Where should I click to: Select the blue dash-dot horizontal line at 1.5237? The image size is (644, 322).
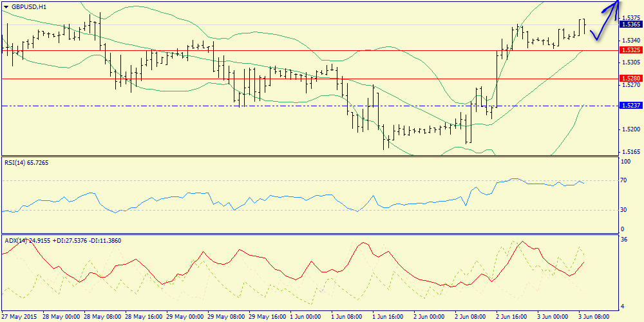tap(309, 106)
